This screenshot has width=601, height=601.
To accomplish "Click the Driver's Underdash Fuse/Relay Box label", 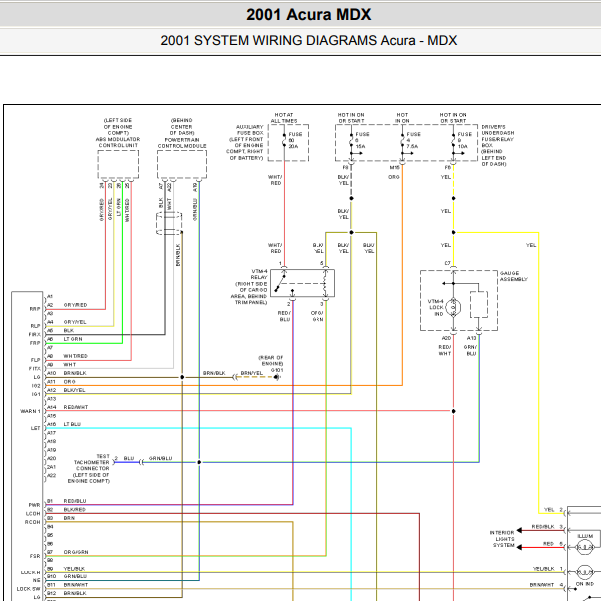I will (x=498, y=145).
